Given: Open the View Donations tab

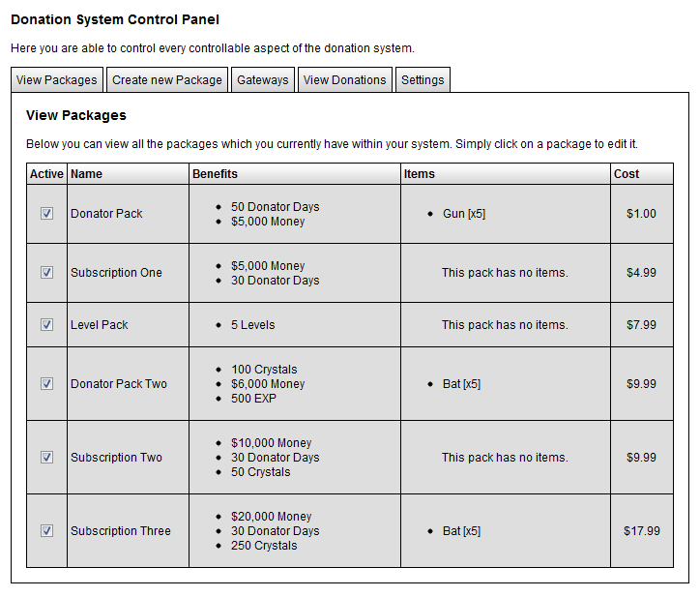Looking at the screenshot, I should tap(345, 80).
